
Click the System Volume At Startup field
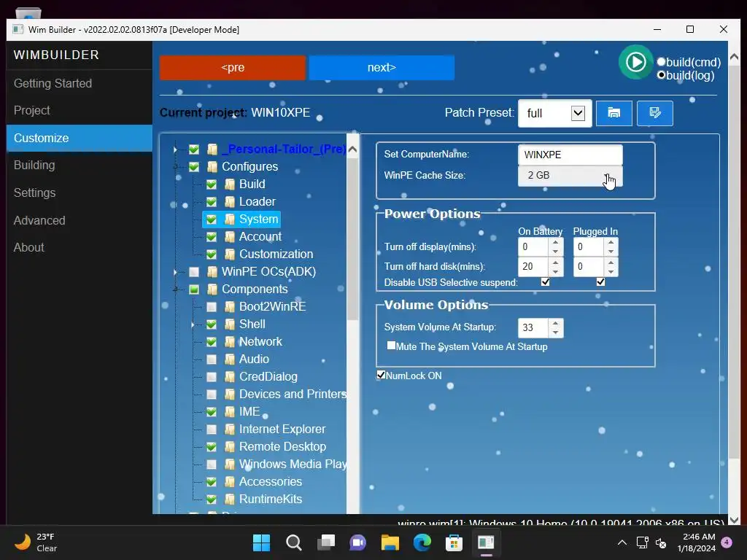533,327
